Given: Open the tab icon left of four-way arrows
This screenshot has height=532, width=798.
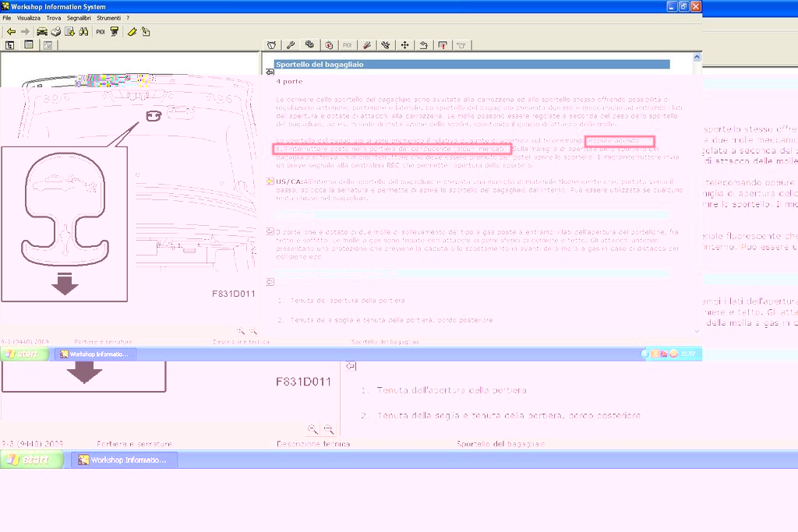Looking at the screenshot, I should (x=386, y=45).
